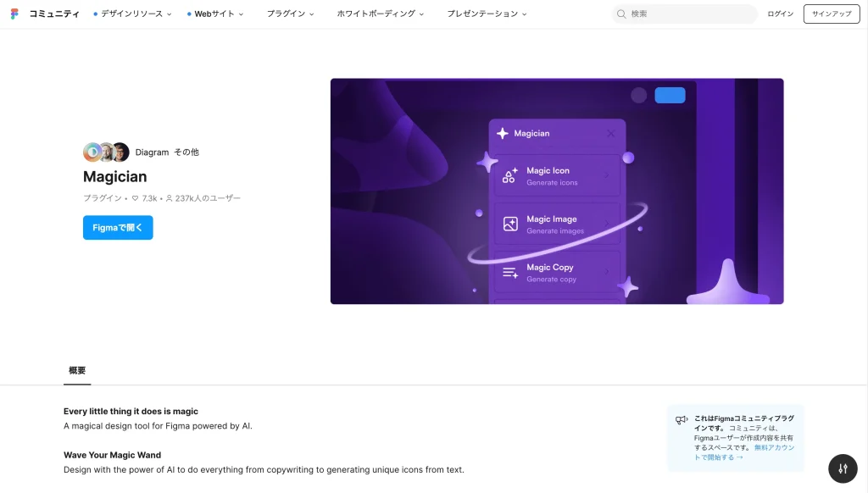
Task: Open the Diagram author link
Action: click(x=152, y=152)
